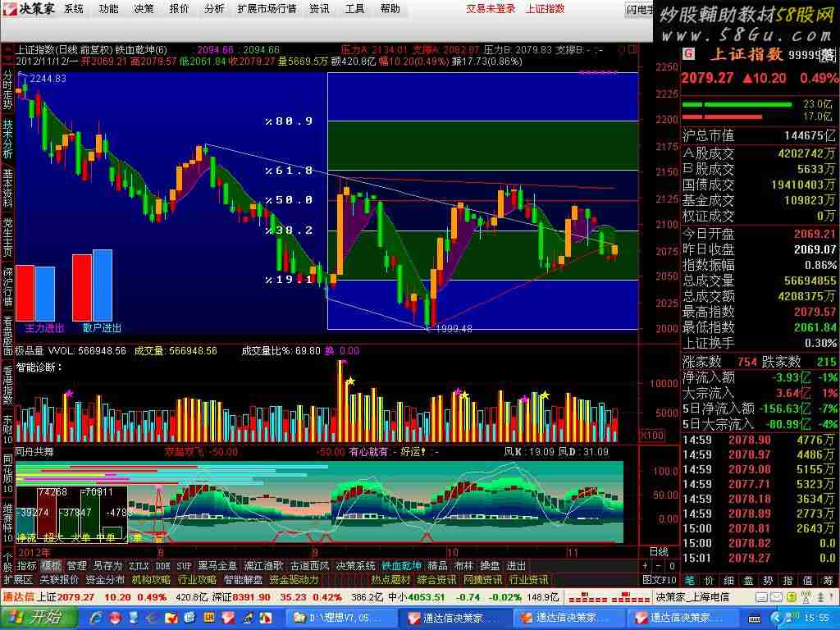
Task: Select the 笔 tab in quote panel
Action: (x=688, y=580)
